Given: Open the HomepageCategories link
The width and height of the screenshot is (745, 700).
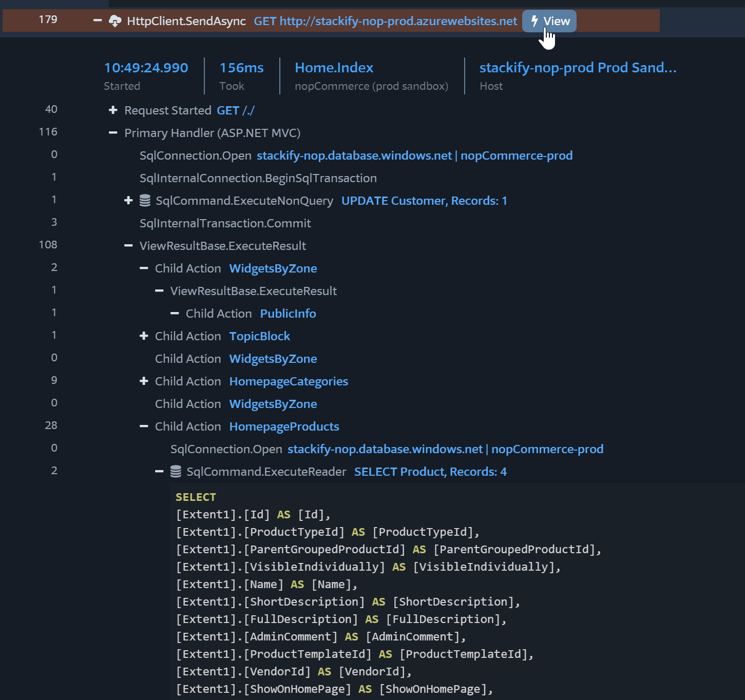Looking at the screenshot, I should tap(289, 381).
